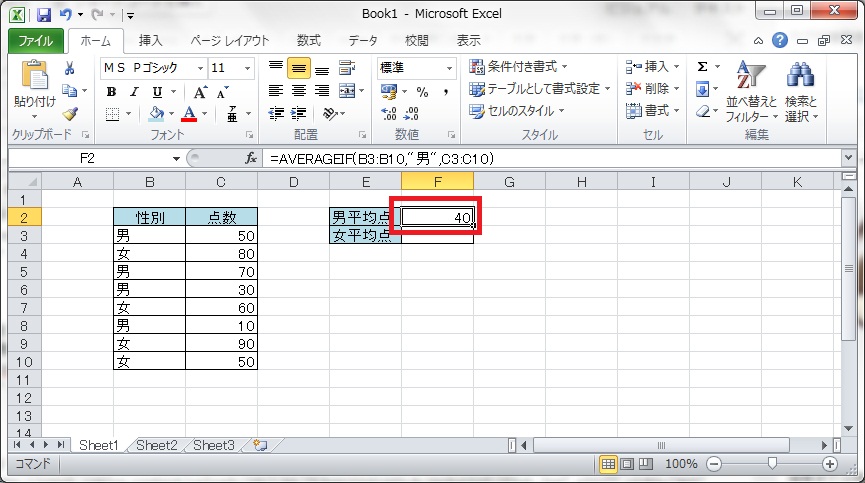Viewport: 865px width, 483px height.
Task: Select the Sheet2 tab
Action: (157, 446)
